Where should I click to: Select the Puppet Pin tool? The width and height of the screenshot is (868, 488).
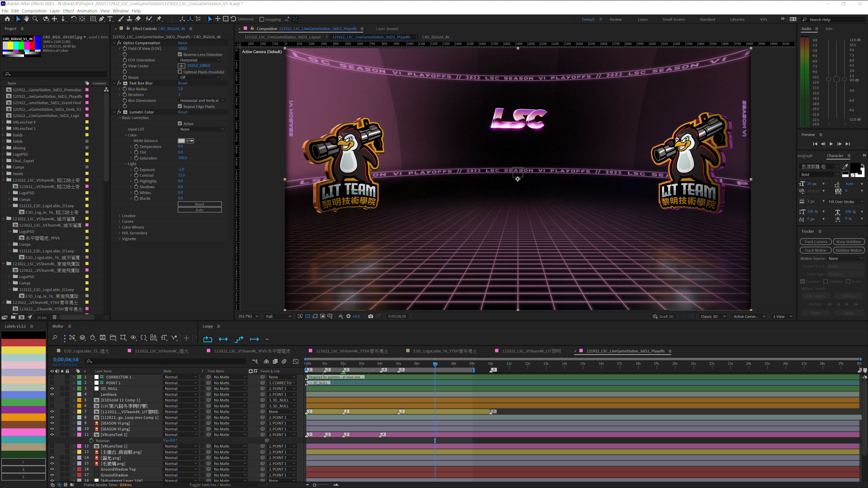point(159,19)
